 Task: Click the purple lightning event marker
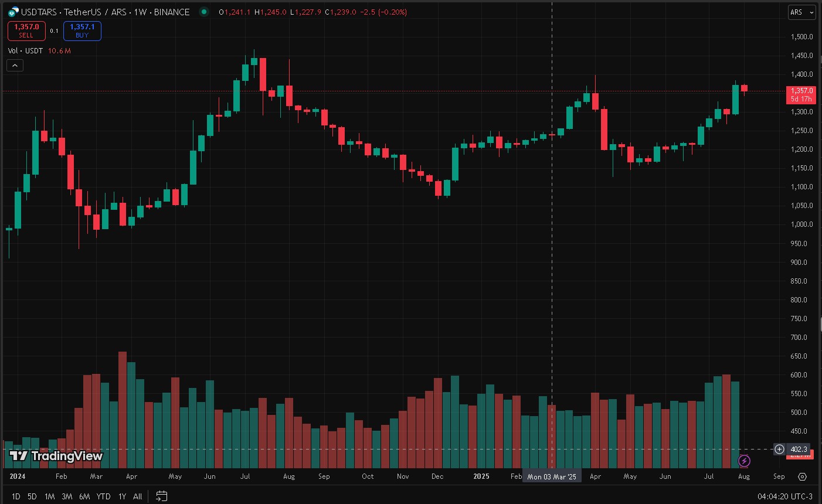coord(744,461)
